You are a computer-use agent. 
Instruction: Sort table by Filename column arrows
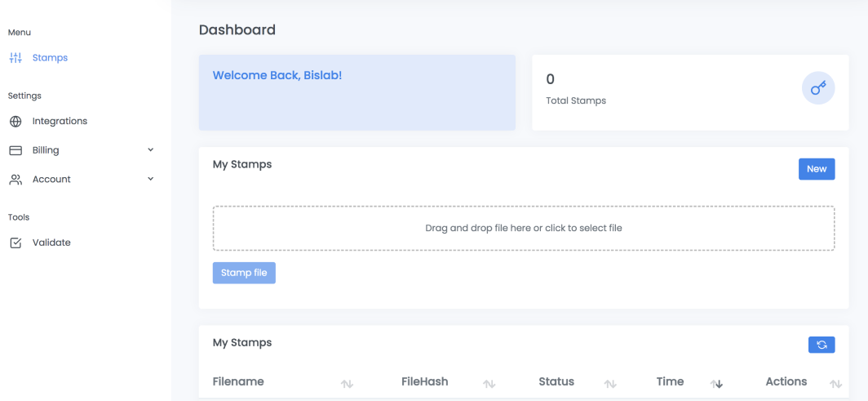(x=347, y=383)
